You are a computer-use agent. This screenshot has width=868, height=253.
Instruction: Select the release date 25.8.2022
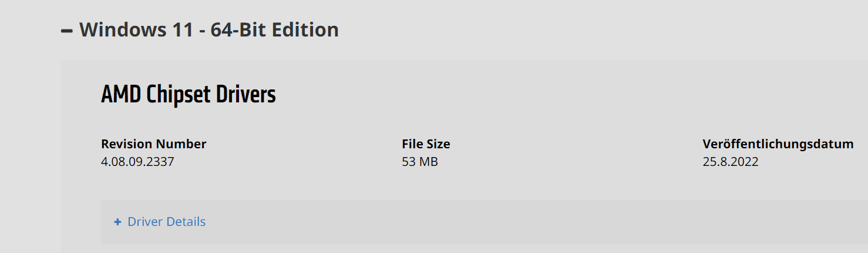click(730, 161)
